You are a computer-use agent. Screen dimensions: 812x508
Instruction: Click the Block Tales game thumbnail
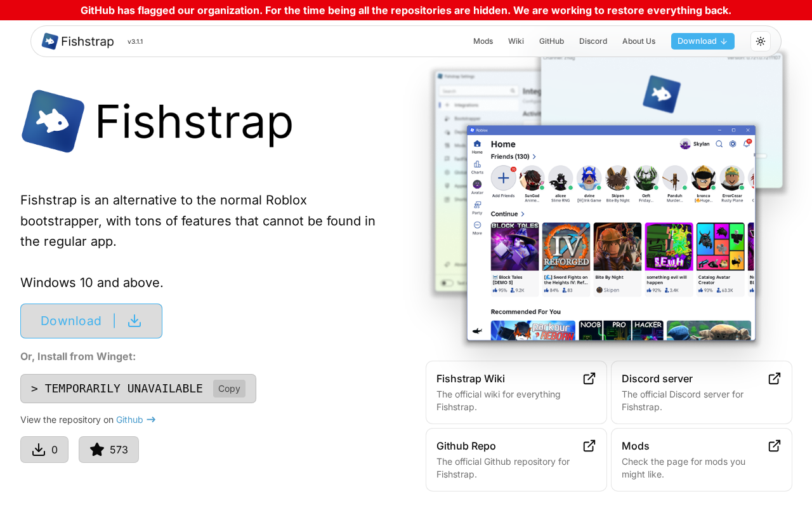pos(514,246)
